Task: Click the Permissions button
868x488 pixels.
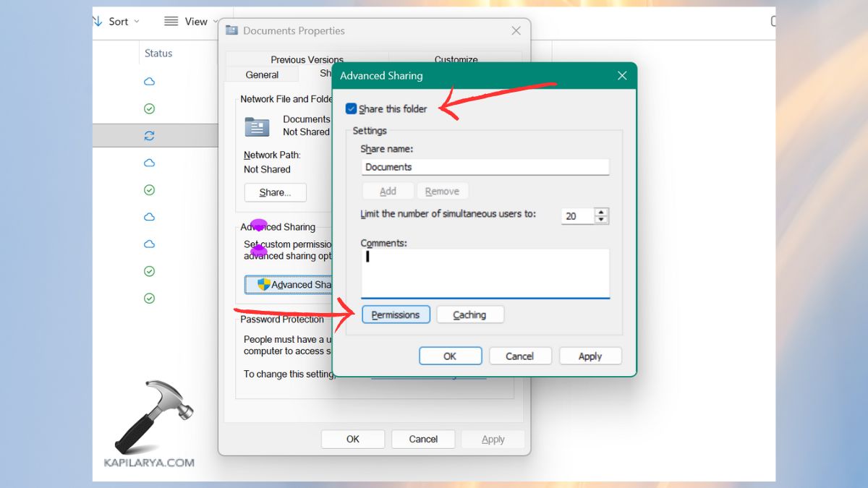Action: click(396, 314)
